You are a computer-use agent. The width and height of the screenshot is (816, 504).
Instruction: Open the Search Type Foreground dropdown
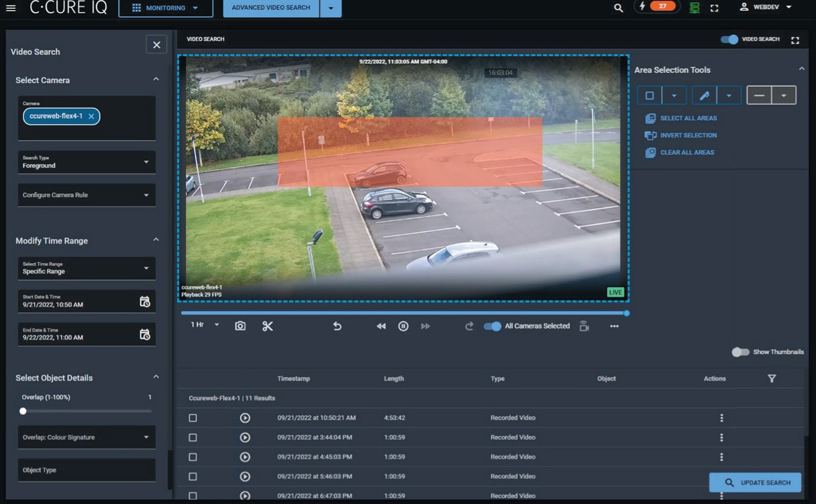click(x=87, y=162)
